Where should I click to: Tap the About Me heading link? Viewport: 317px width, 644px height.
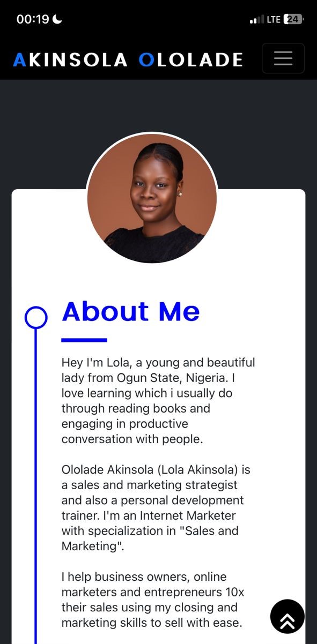coord(130,312)
